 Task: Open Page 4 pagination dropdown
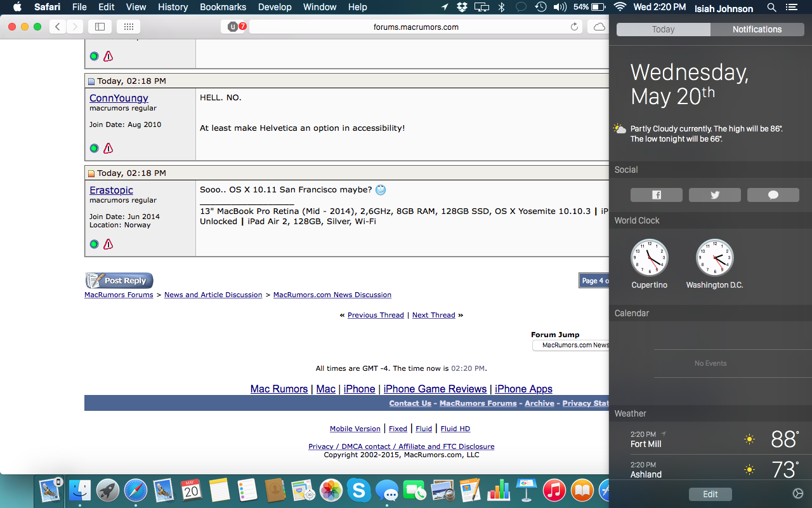tap(594, 281)
